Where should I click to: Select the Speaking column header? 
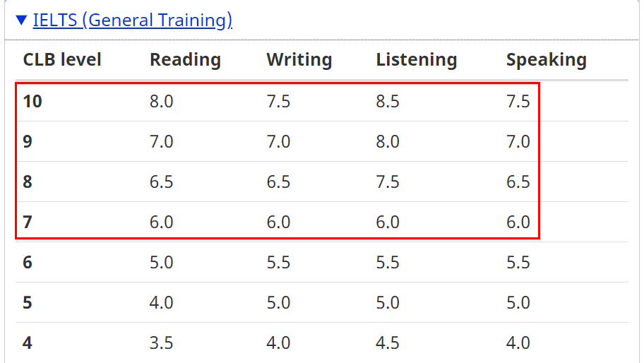coord(546,60)
